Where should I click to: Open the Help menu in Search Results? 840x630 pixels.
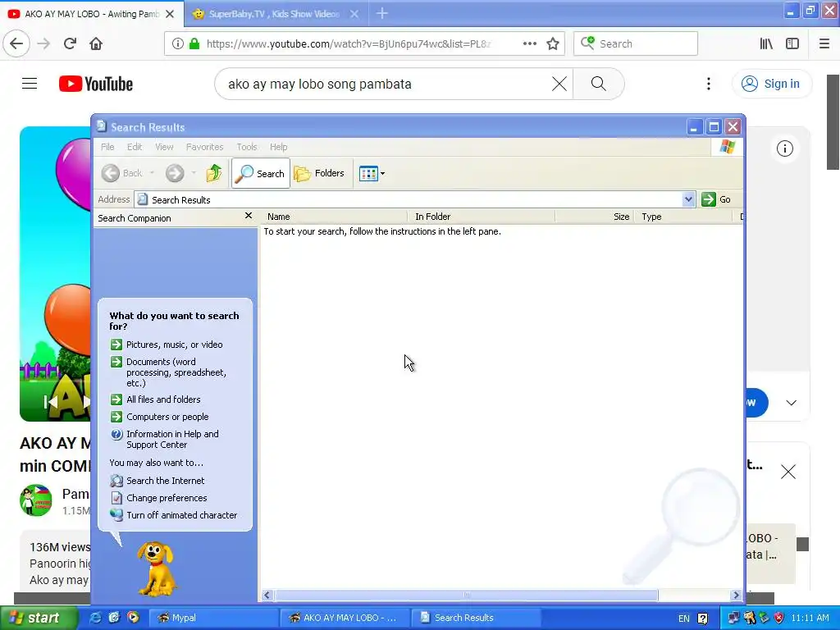click(x=279, y=147)
